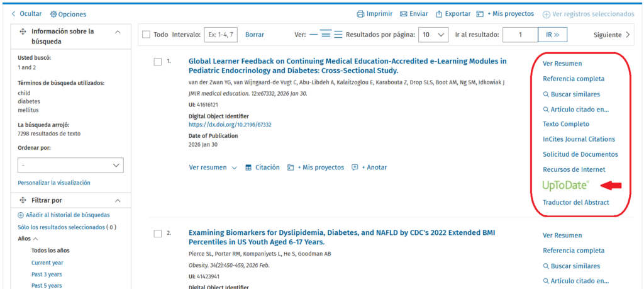Tick the checkbox for result 1

(x=158, y=62)
